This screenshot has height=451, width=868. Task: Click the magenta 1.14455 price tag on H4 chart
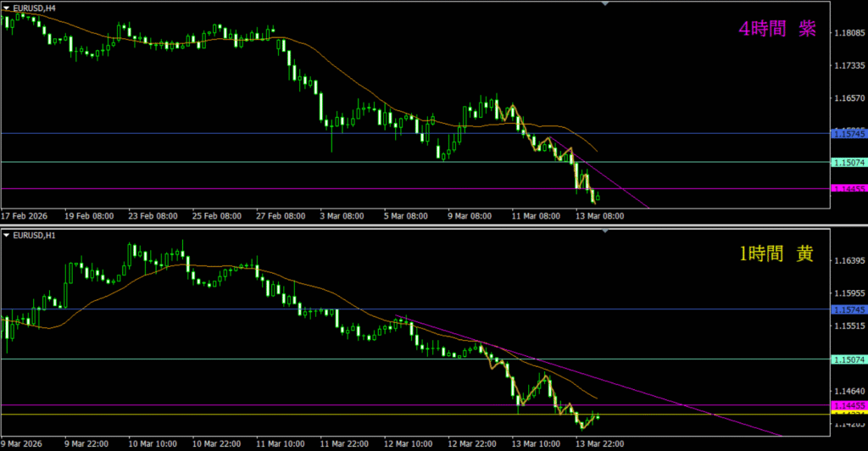(x=848, y=188)
